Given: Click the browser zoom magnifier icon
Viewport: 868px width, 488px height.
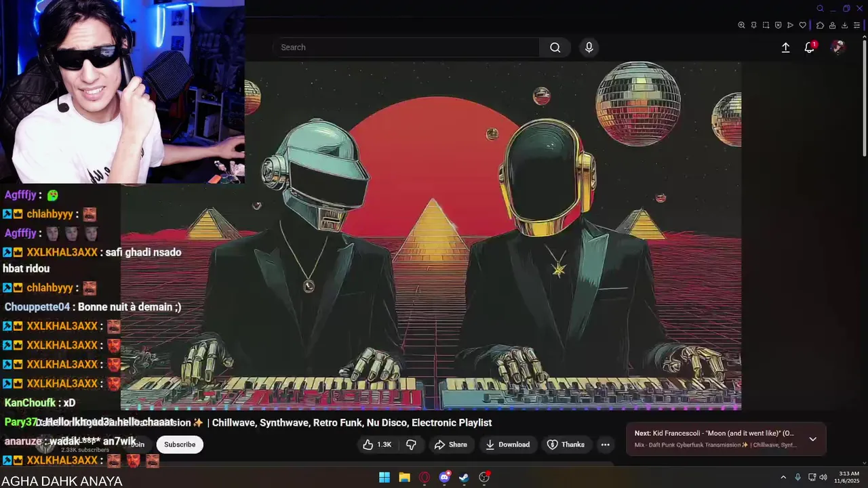Looking at the screenshot, I should coord(741,25).
